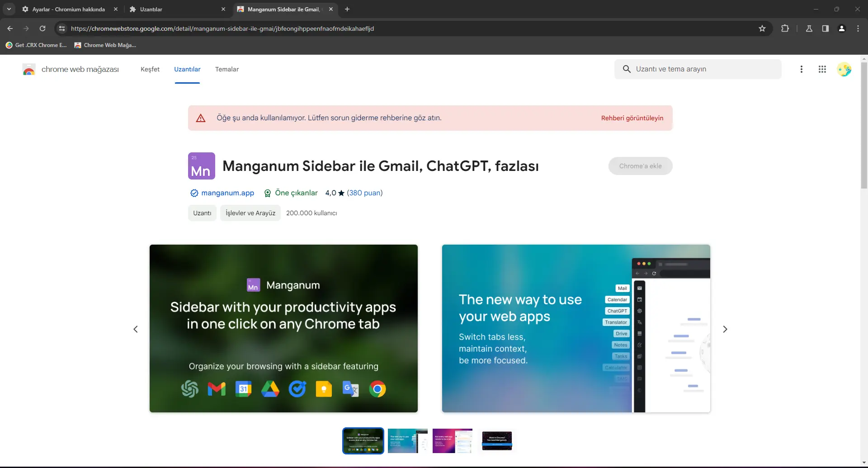This screenshot has height=468, width=868.
Task: Focus the Uzantı ve tema arayın search field
Action: click(x=698, y=69)
